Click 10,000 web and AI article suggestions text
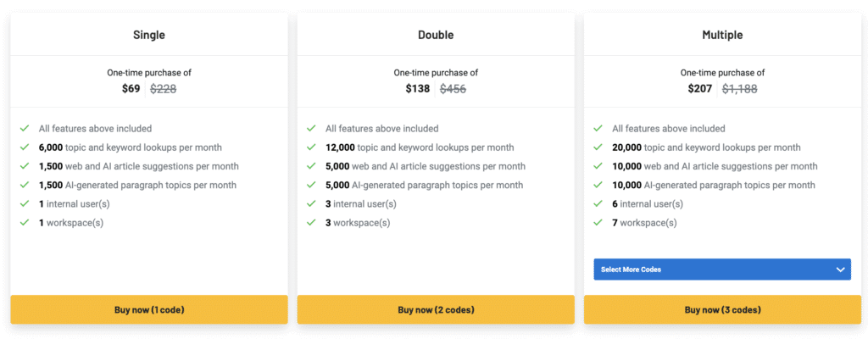 (x=715, y=166)
